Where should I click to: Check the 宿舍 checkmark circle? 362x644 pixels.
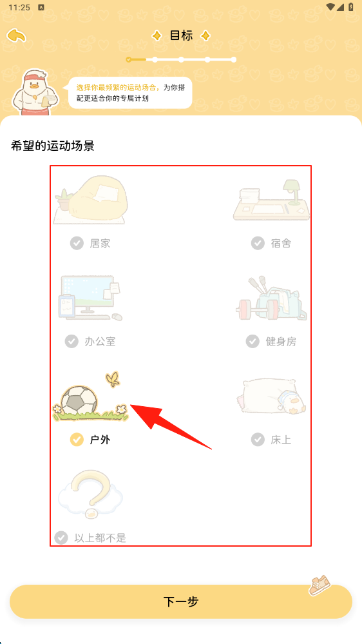258,243
